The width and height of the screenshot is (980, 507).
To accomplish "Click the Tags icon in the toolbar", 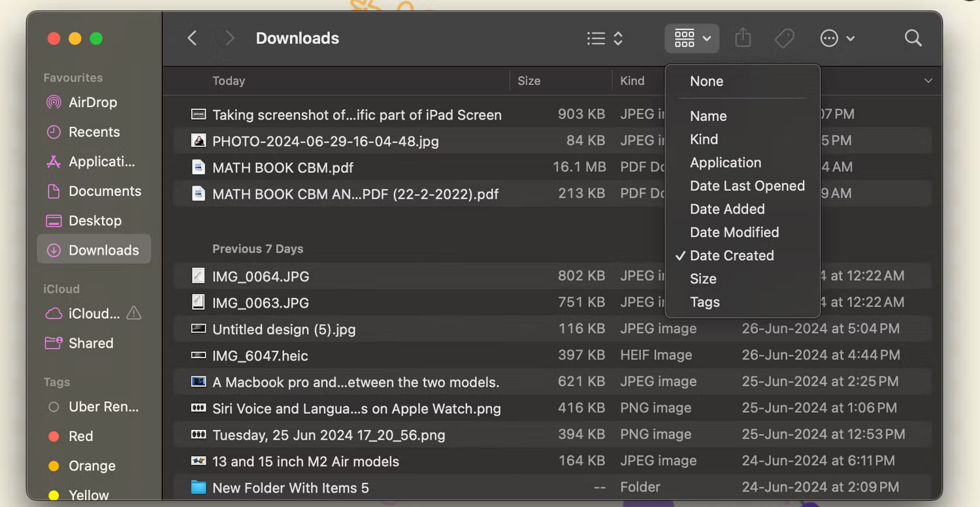I will 784,39.
